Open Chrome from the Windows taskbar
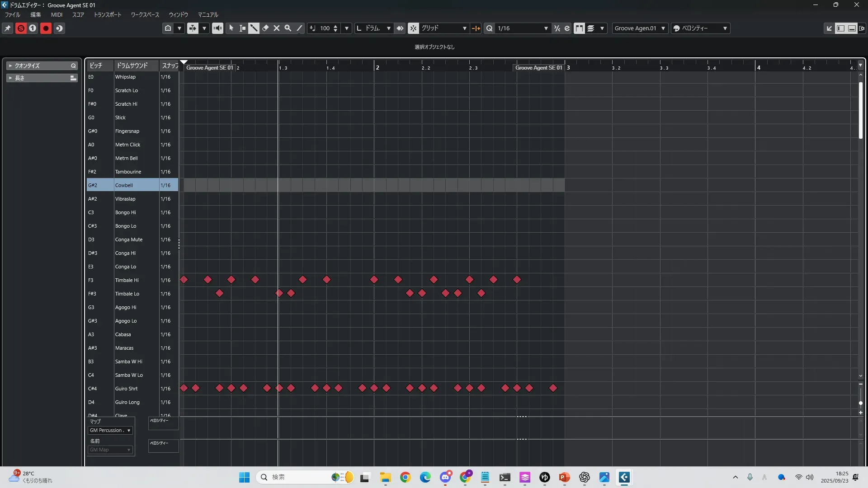Screen dimensions: 868x488 pyautogui.click(x=406, y=478)
